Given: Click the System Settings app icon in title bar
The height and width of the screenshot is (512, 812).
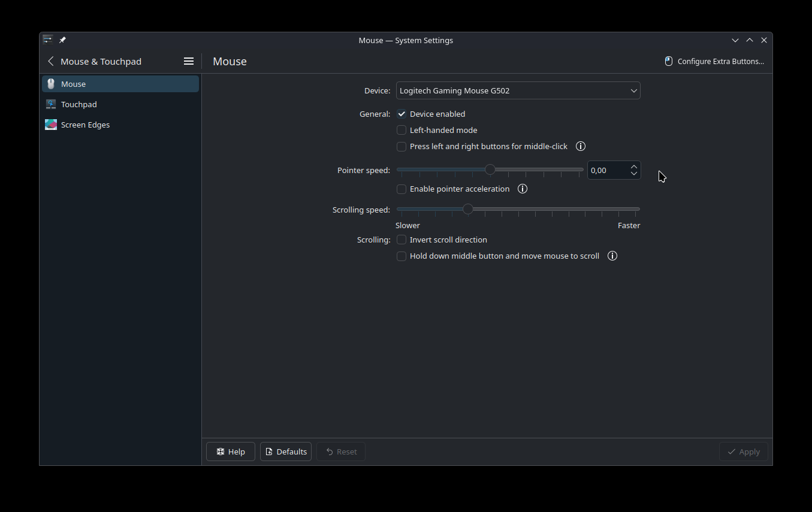Looking at the screenshot, I should (47, 40).
